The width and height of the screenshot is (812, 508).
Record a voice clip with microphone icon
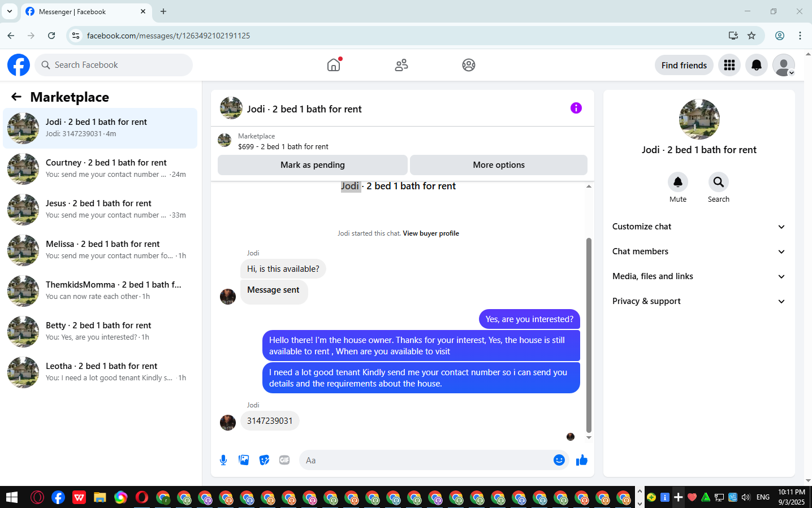pyautogui.click(x=223, y=460)
